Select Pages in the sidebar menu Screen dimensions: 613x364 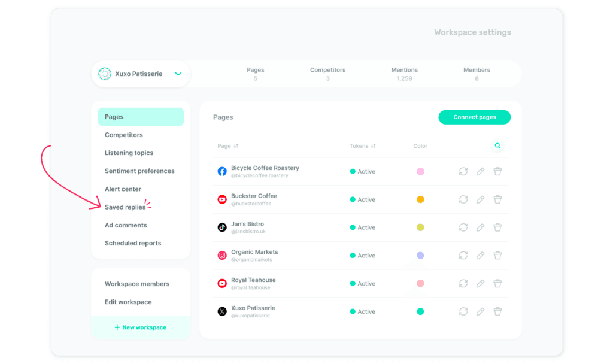click(141, 117)
